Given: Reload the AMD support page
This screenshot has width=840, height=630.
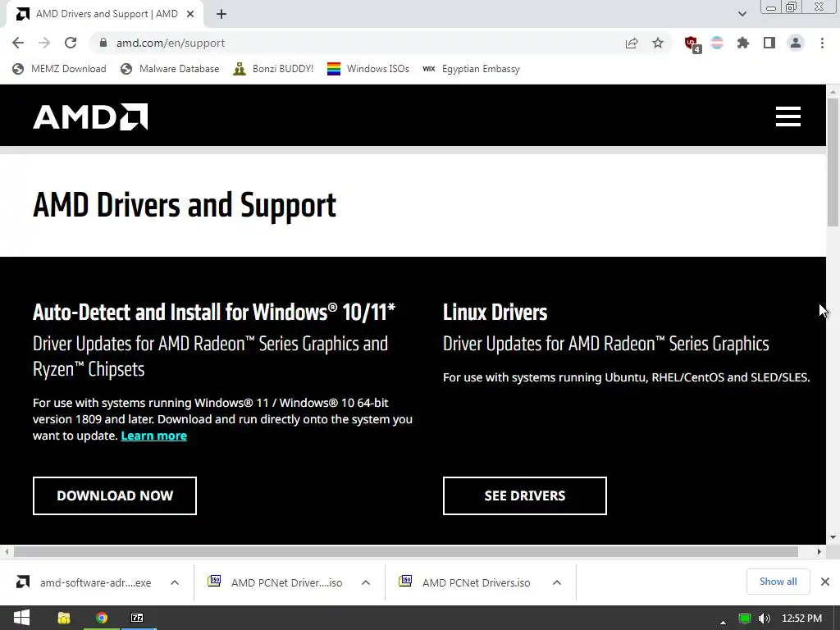Looking at the screenshot, I should pos(71,43).
